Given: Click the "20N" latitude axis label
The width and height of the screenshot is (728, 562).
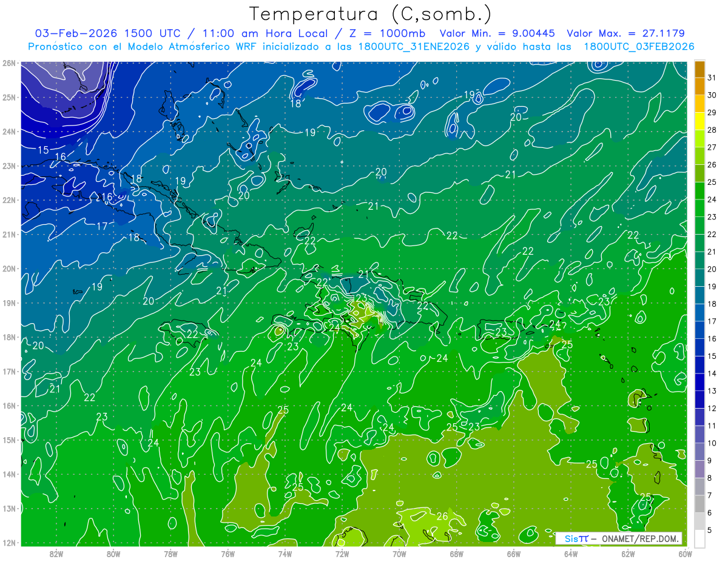Looking at the screenshot, I should [9, 269].
